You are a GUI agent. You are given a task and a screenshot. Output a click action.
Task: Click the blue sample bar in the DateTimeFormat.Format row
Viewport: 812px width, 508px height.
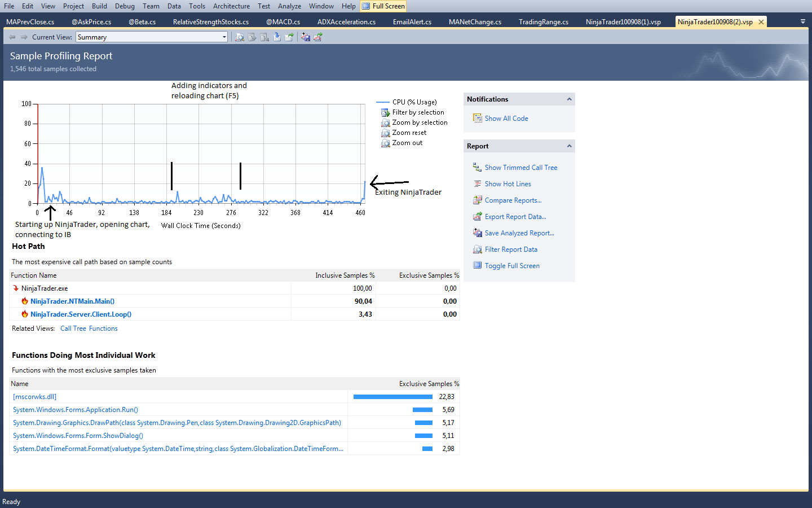tap(427, 449)
